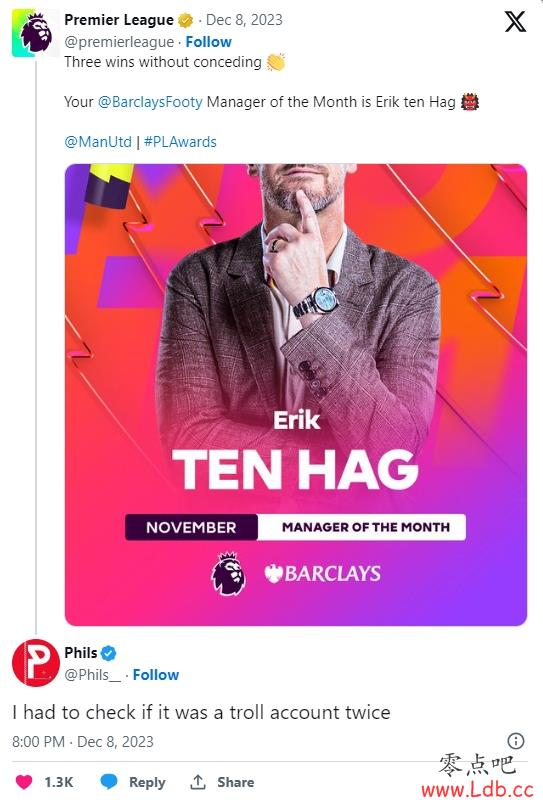Click the blue reply speech bubble icon
The image size is (543, 800).
(x=109, y=782)
